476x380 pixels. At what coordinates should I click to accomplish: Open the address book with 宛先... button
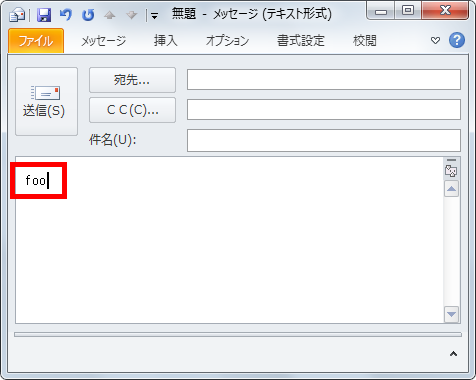pos(132,80)
